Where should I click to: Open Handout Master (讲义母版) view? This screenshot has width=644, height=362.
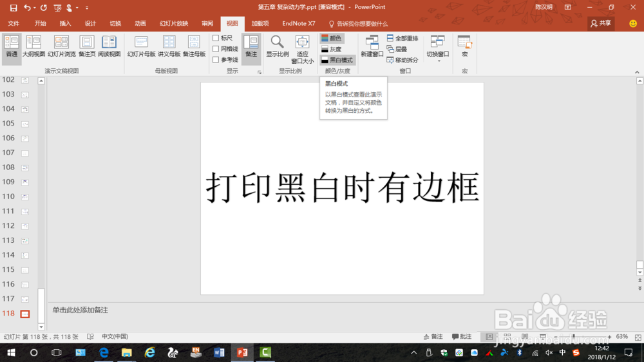click(x=169, y=46)
